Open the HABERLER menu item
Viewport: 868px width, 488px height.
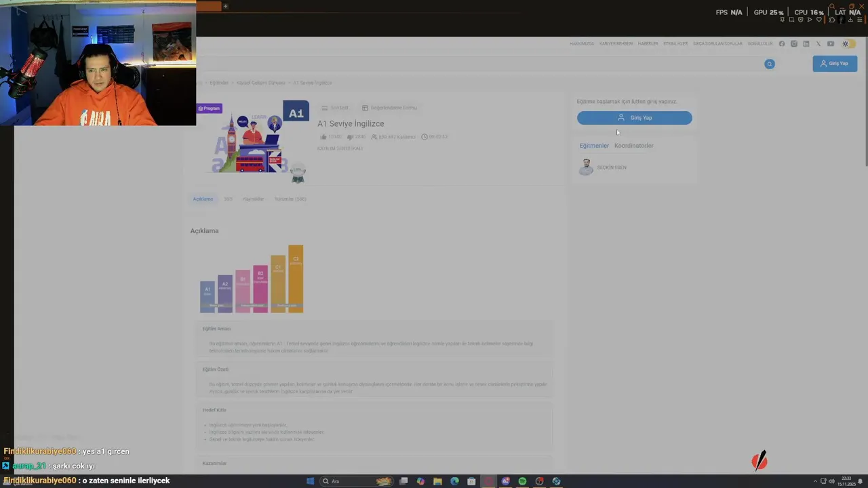648,43
